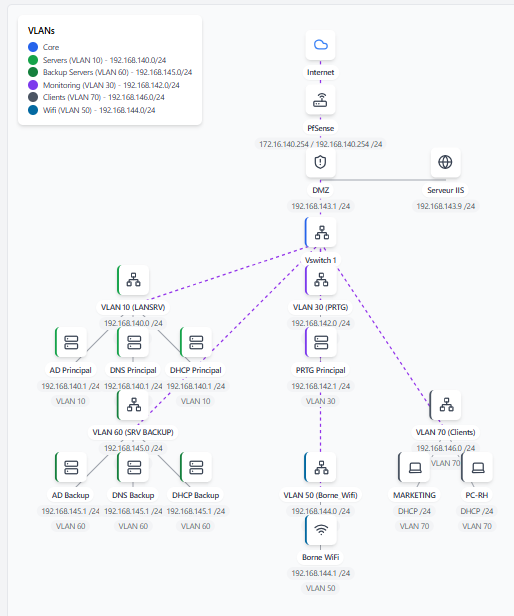This screenshot has height=616, width=514.
Task: Click the '192.168.143.9 /24' address
Action: coord(446,206)
